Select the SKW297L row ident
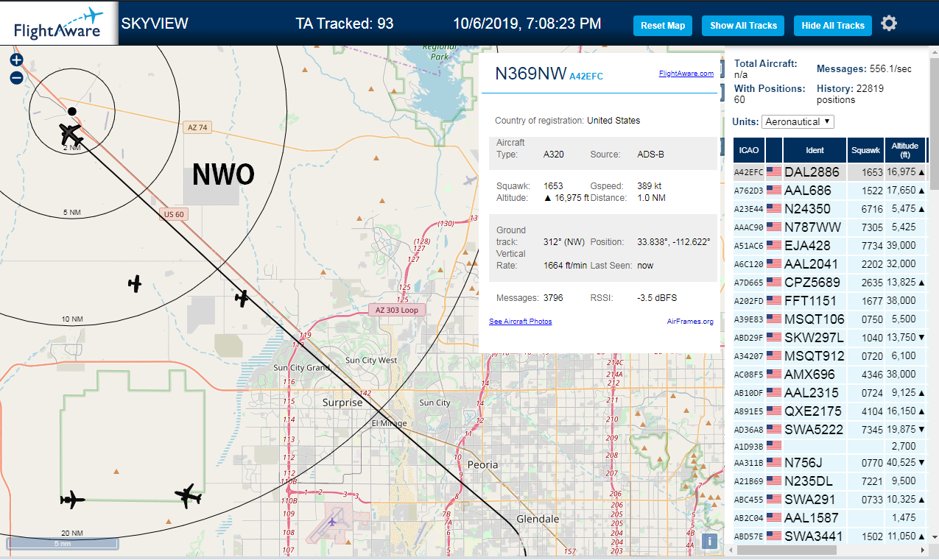Image resolution: width=939 pixels, height=560 pixels. pyautogui.click(x=814, y=337)
